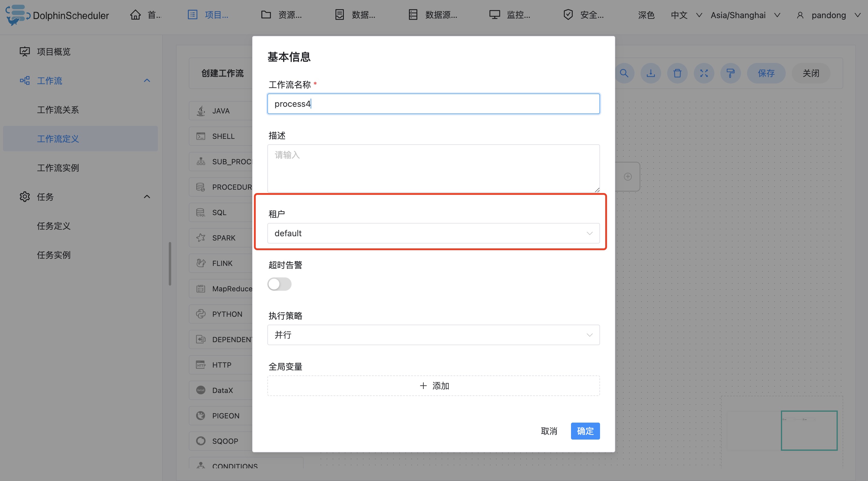This screenshot has width=868, height=481.
Task: Collapse the 工作流 sidebar section
Action: click(147, 80)
